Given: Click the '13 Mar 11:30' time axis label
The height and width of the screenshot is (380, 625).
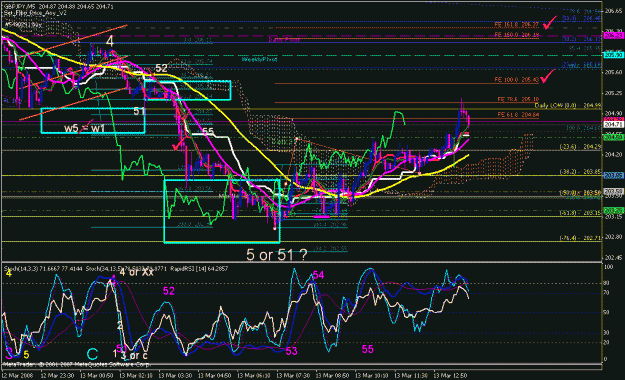Looking at the screenshot, I should click(x=411, y=376).
